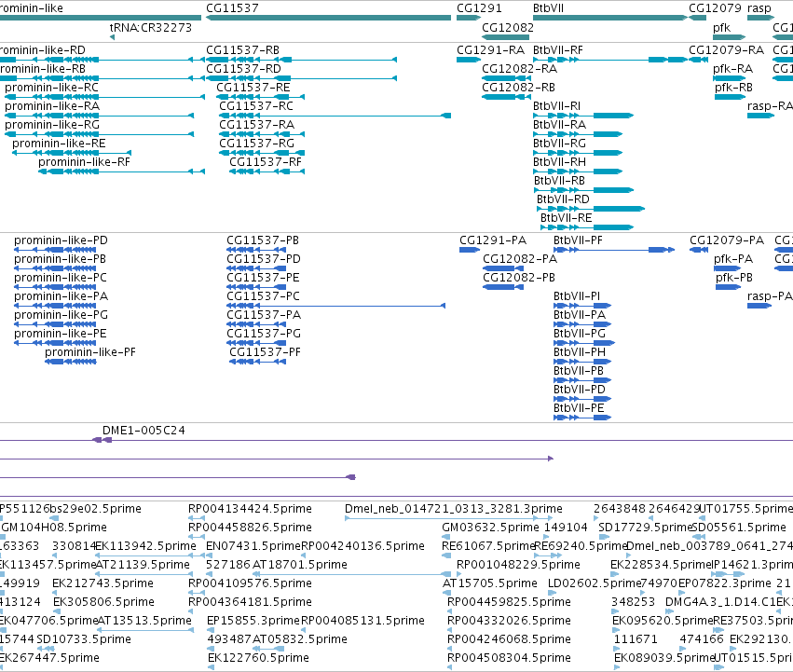Click protein BtbVII-PF
This screenshot has height=672, width=793.
pyautogui.click(x=578, y=240)
